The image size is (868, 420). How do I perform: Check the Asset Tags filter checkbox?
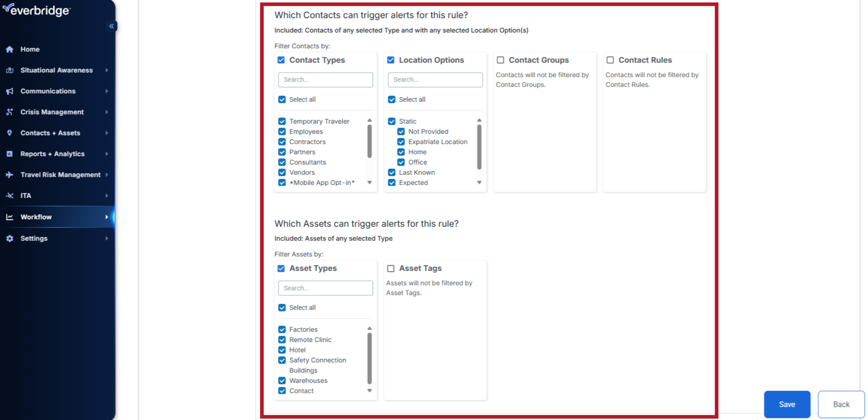pos(391,269)
